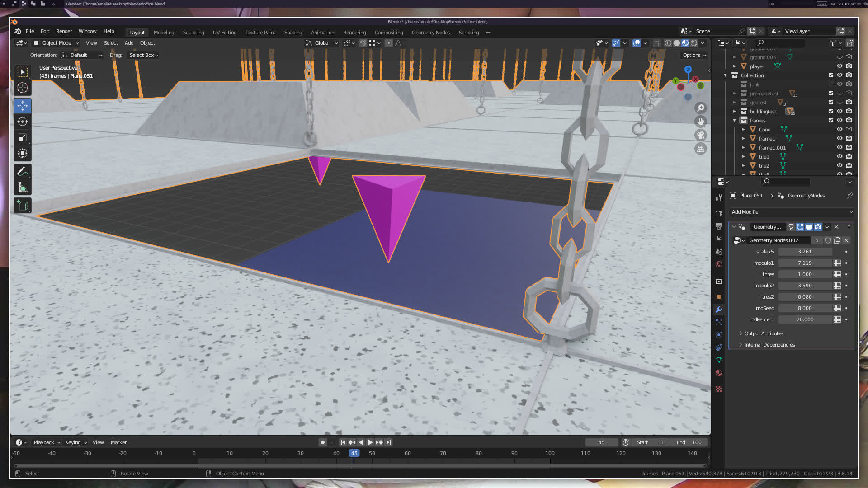Collapse the frames collection in outliner
The width and height of the screenshot is (868, 488).
click(x=734, y=121)
